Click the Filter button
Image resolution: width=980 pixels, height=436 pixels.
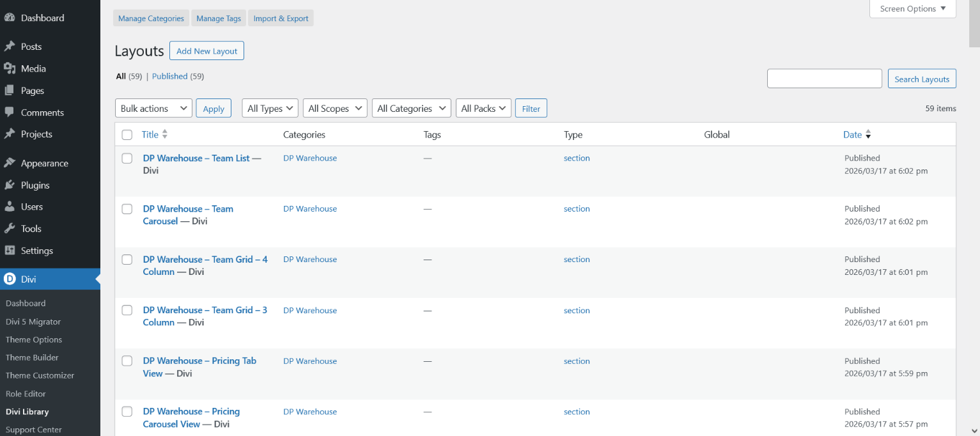click(x=531, y=109)
